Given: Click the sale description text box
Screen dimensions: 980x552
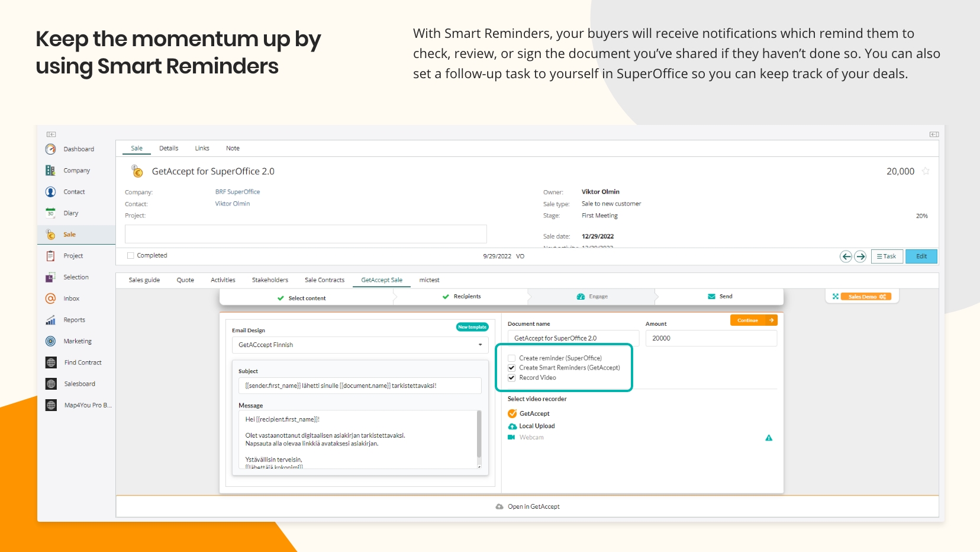Looking at the screenshot, I should pyautogui.click(x=306, y=234).
